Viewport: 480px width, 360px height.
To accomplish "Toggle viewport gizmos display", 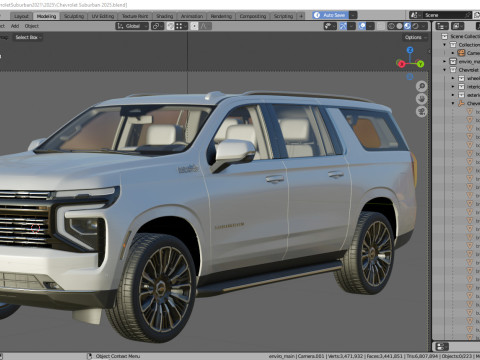I will point(343,26).
